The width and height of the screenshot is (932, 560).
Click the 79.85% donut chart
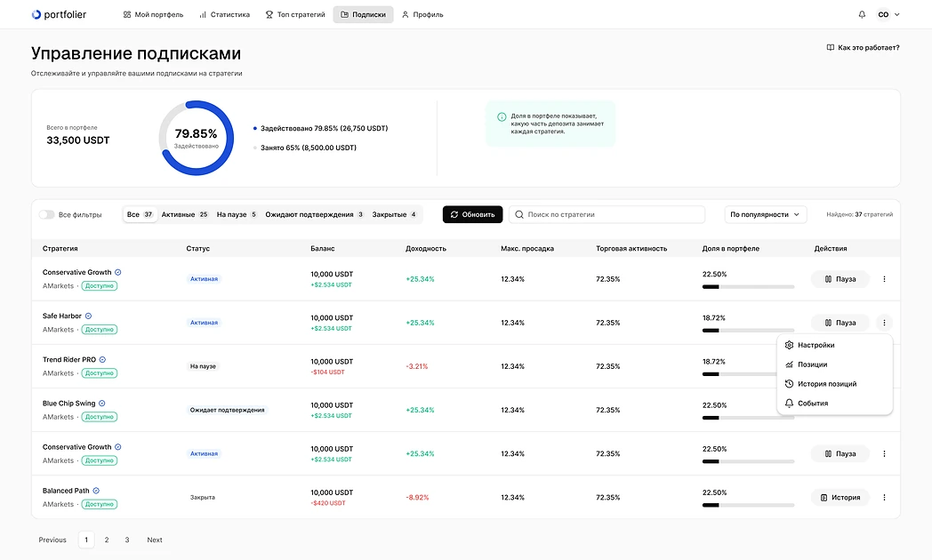click(197, 138)
